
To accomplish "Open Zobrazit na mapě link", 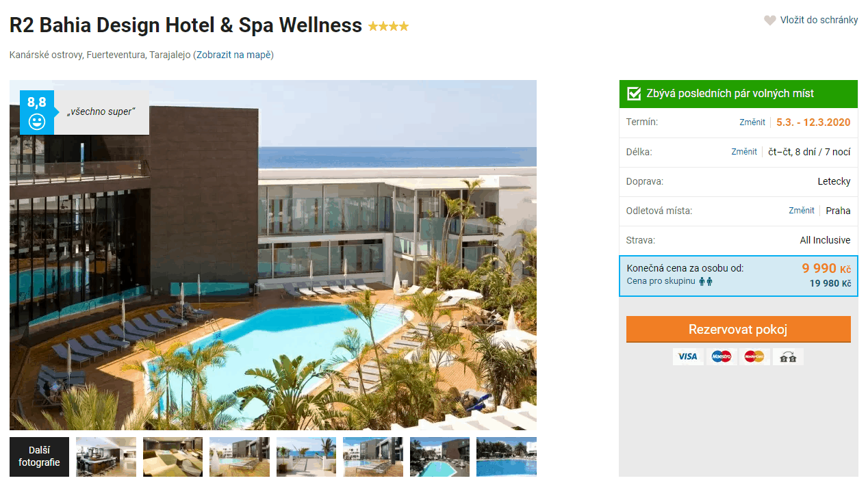I will (x=233, y=55).
